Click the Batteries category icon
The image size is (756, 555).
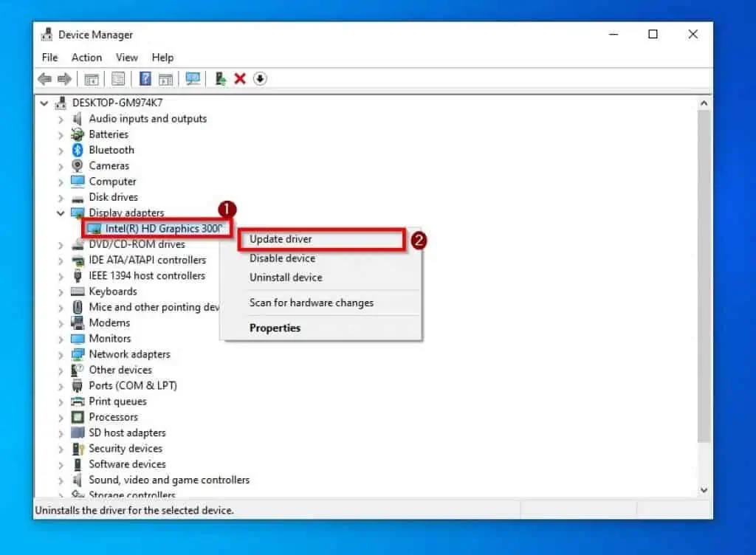pos(77,134)
